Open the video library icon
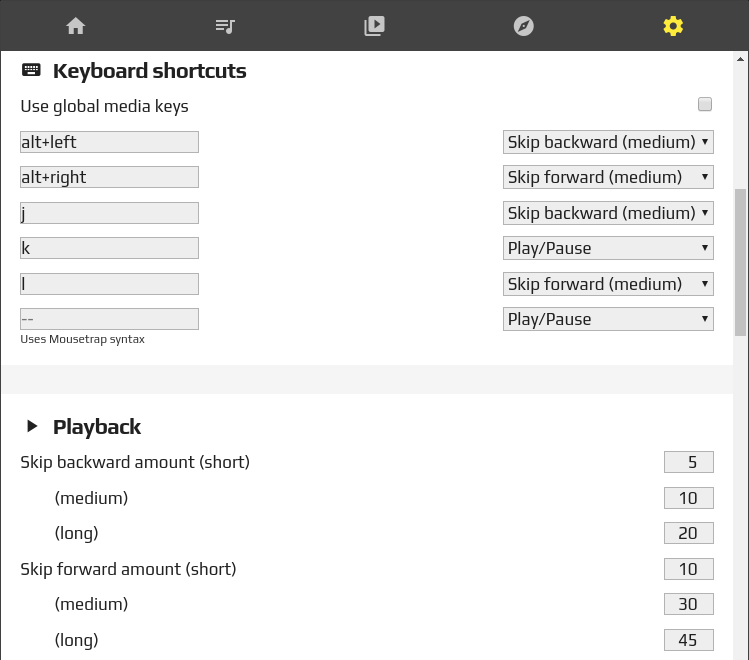This screenshot has height=660, width=749. (x=374, y=26)
